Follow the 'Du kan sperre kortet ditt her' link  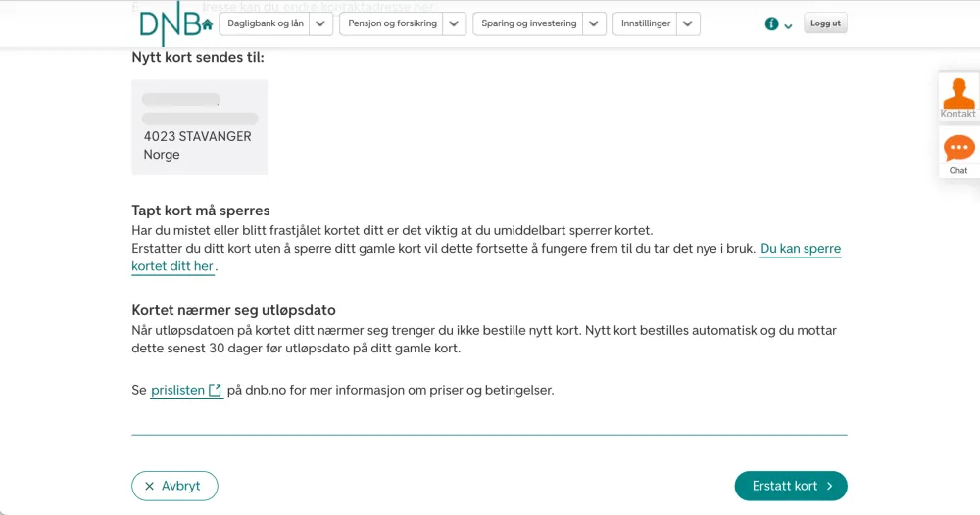(800, 249)
